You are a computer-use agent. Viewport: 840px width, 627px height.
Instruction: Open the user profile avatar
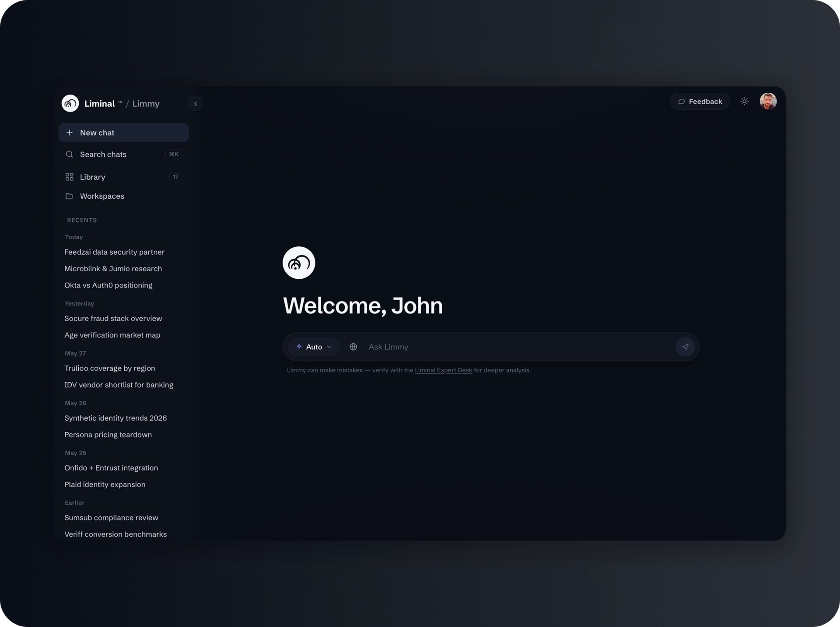(x=768, y=102)
